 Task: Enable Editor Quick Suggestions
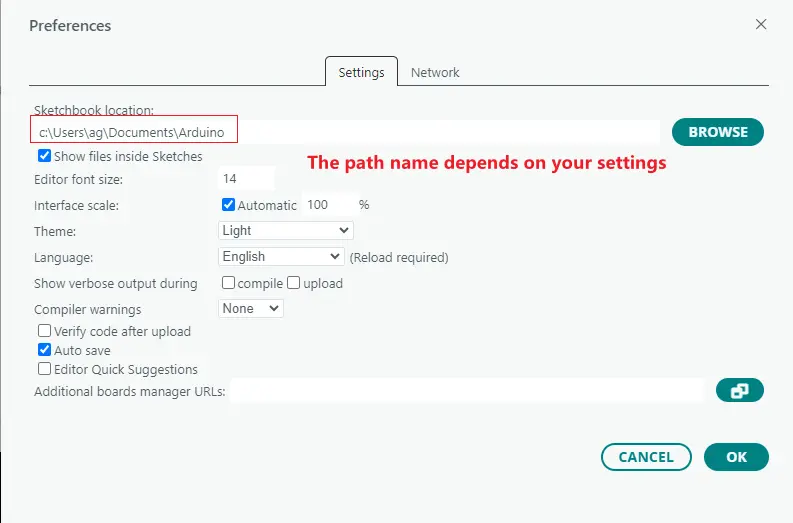pos(45,369)
